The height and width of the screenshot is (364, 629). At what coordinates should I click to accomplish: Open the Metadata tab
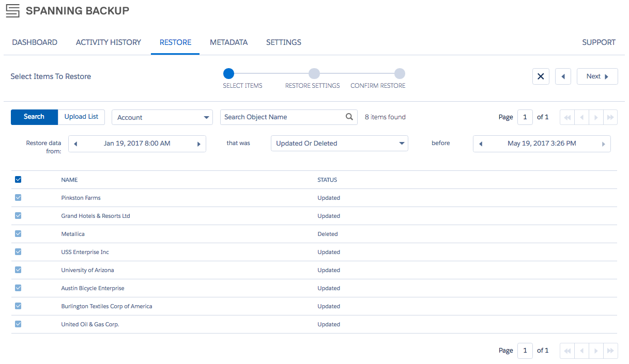click(228, 42)
